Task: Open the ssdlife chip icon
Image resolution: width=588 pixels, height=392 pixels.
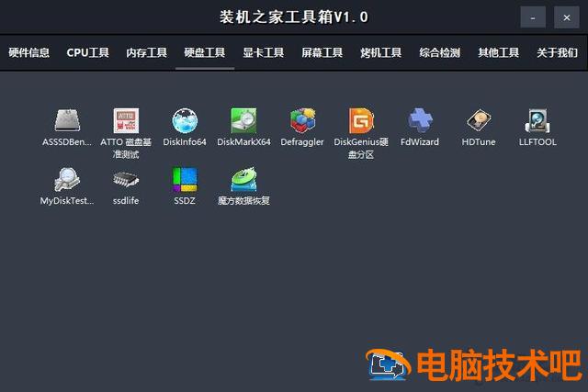Action: click(126, 179)
